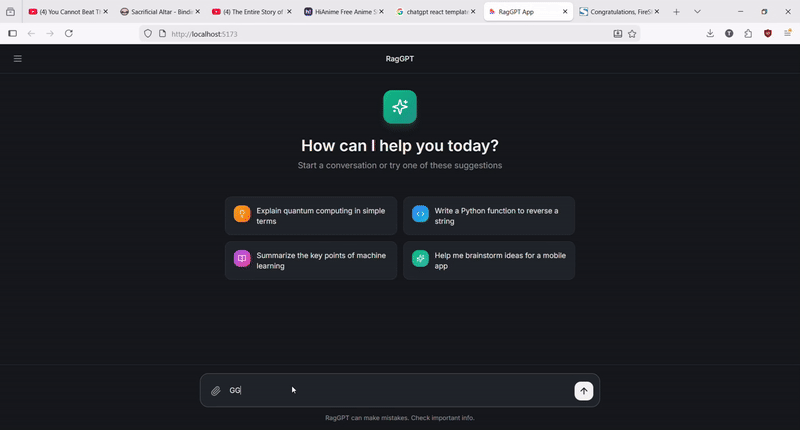Switch to the Congratulations FireShot tab
800x430 pixels.
click(x=619, y=12)
